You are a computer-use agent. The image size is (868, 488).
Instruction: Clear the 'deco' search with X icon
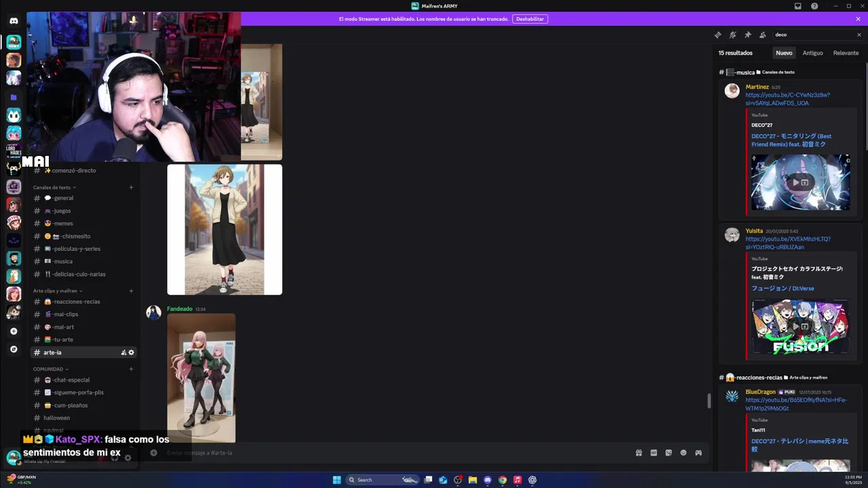point(859,35)
